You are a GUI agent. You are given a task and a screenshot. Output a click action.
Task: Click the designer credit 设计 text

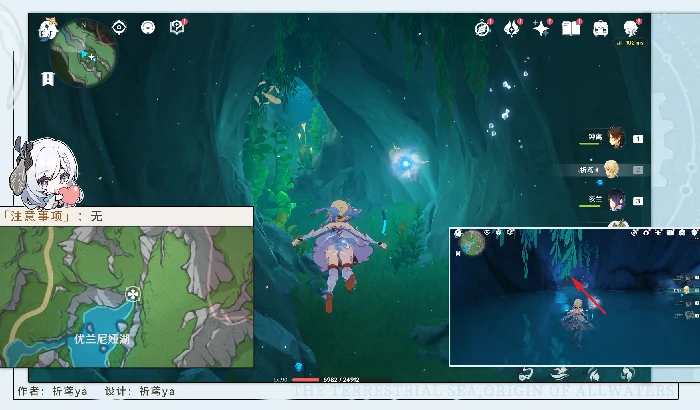click(139, 391)
